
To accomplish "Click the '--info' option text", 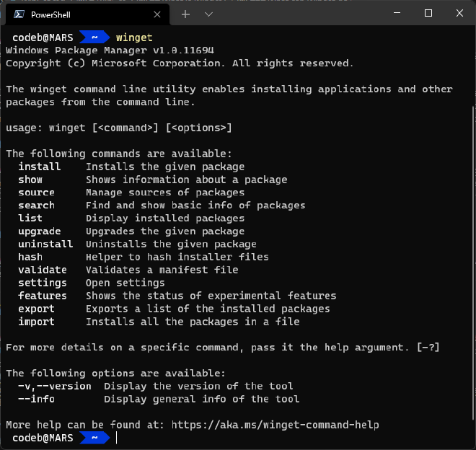I will (x=36, y=399).
